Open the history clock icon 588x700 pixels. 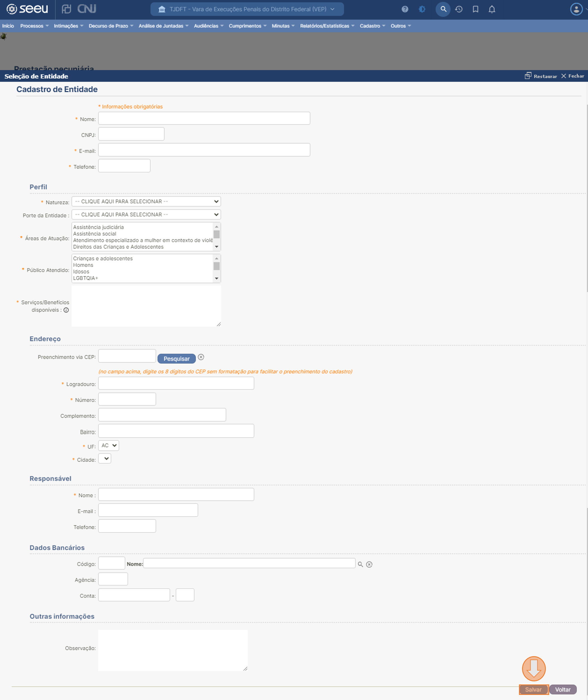click(459, 9)
